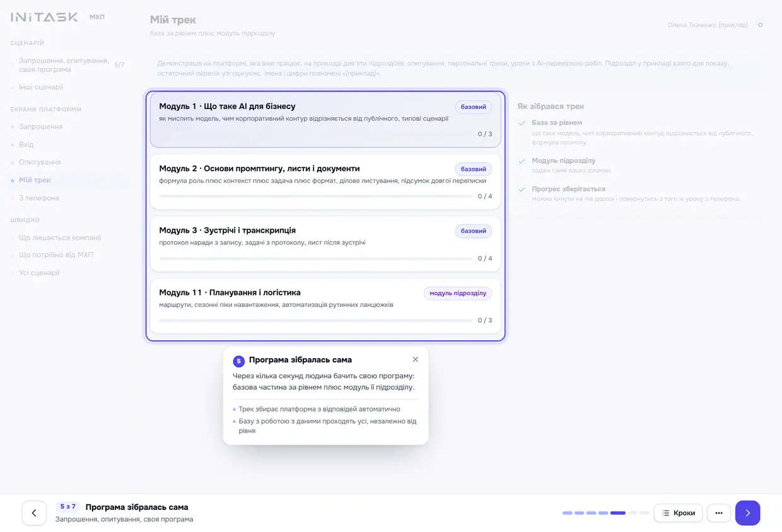
Task: Click the "МХП" label beside the logo
Action: 97,17
